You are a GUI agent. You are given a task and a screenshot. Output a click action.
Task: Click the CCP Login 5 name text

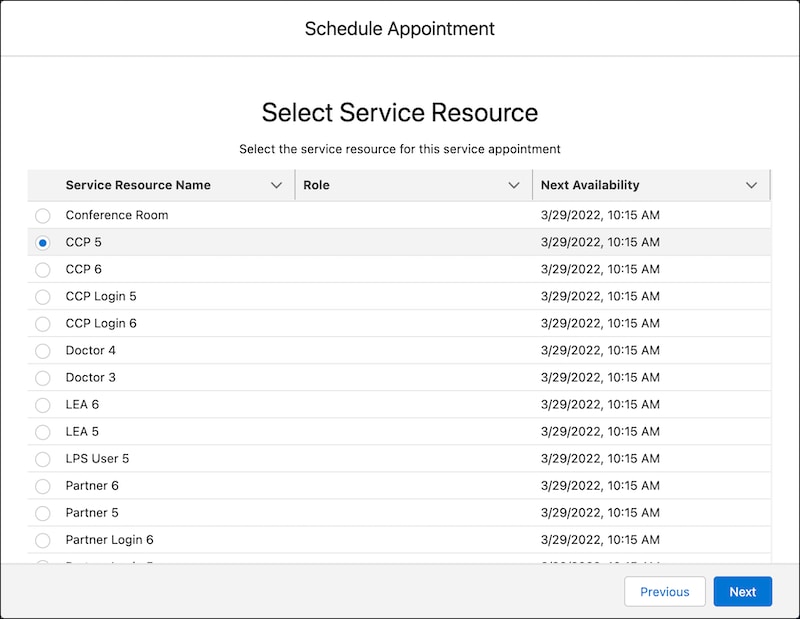pyautogui.click(x=101, y=296)
